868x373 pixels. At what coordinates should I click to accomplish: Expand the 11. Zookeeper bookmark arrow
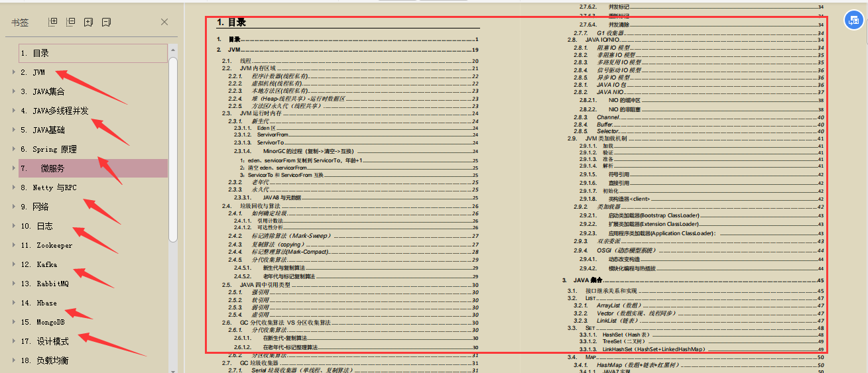13,245
